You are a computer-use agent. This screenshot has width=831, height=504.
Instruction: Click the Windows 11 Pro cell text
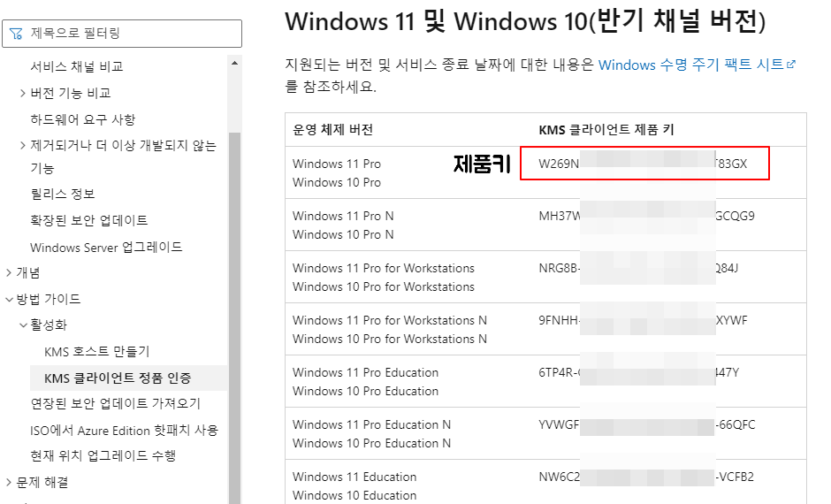point(337,164)
